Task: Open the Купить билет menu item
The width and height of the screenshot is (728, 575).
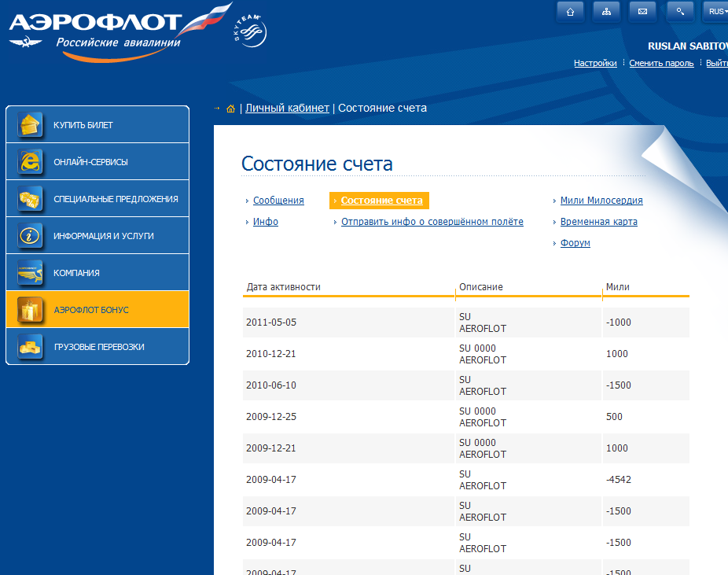Action: click(97, 125)
